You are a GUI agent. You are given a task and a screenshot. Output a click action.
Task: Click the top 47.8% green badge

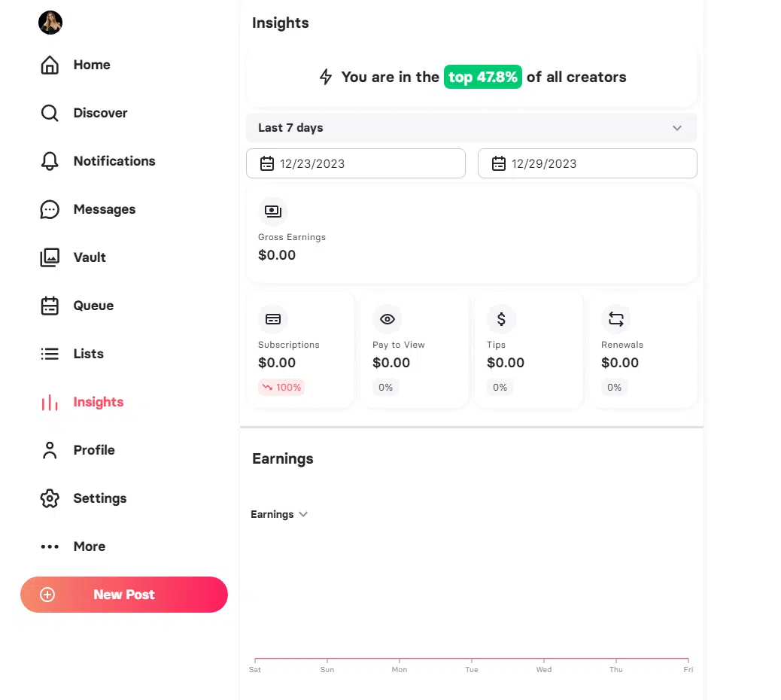point(482,77)
